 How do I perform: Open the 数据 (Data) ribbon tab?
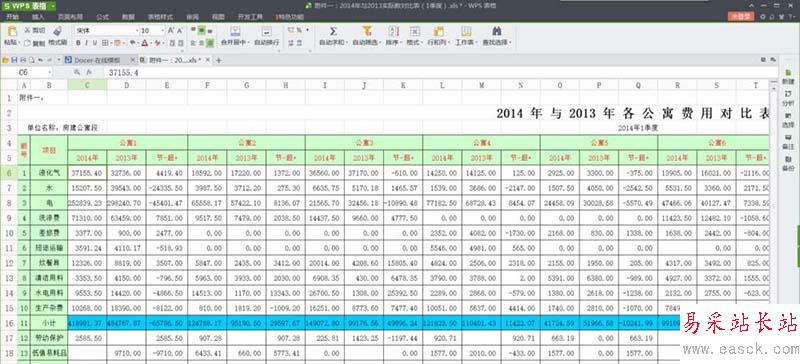tap(129, 17)
